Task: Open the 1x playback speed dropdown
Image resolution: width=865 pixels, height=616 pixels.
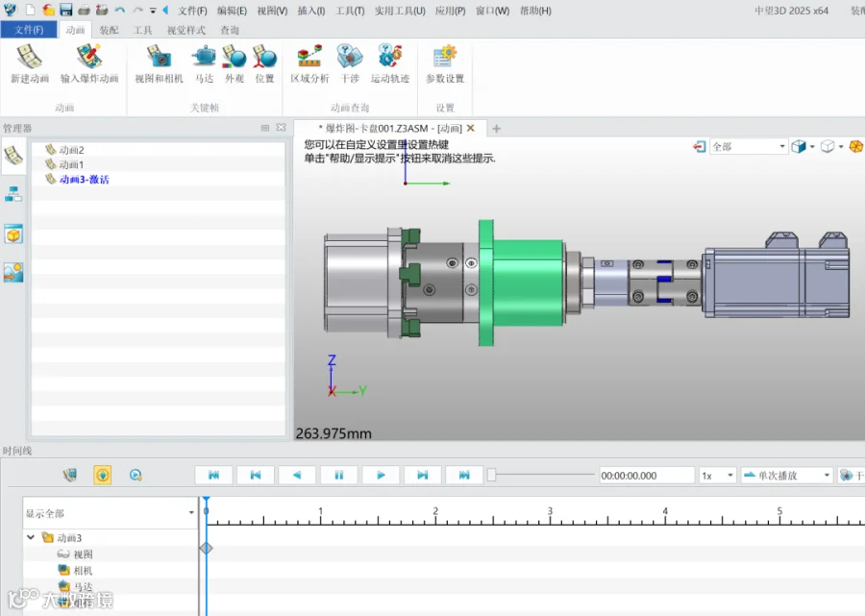Action: click(717, 476)
